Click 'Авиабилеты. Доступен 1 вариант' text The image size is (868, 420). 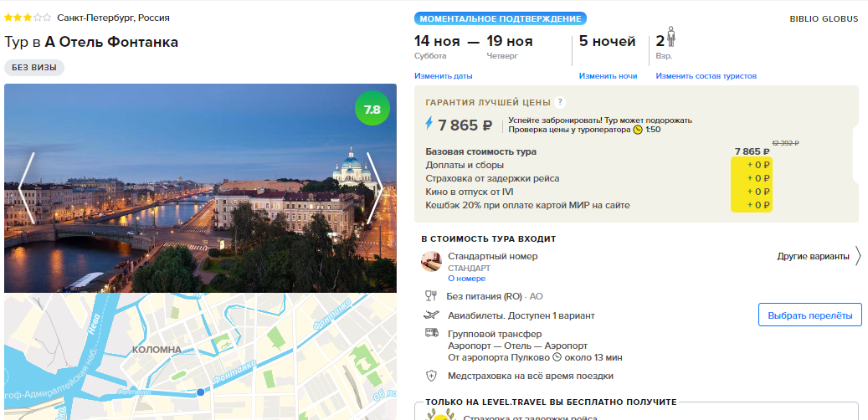click(521, 315)
